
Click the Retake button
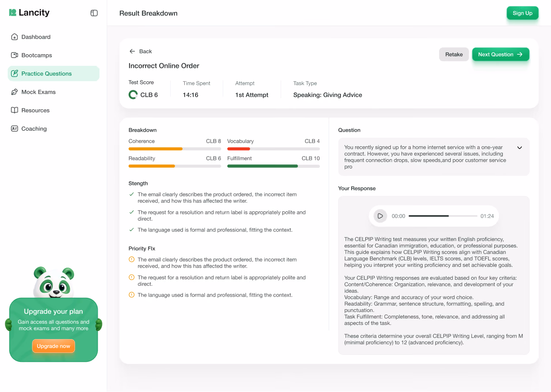(454, 54)
